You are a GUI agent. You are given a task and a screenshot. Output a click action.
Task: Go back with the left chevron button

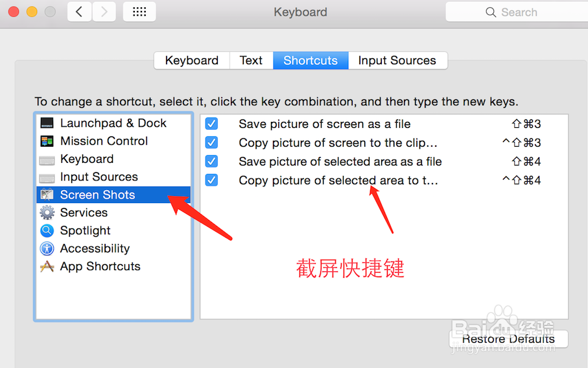click(x=79, y=12)
